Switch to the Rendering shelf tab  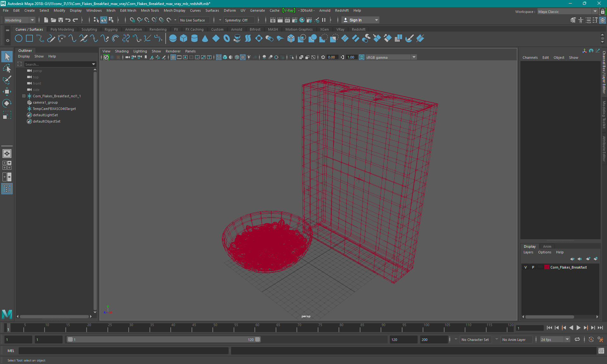(158, 29)
